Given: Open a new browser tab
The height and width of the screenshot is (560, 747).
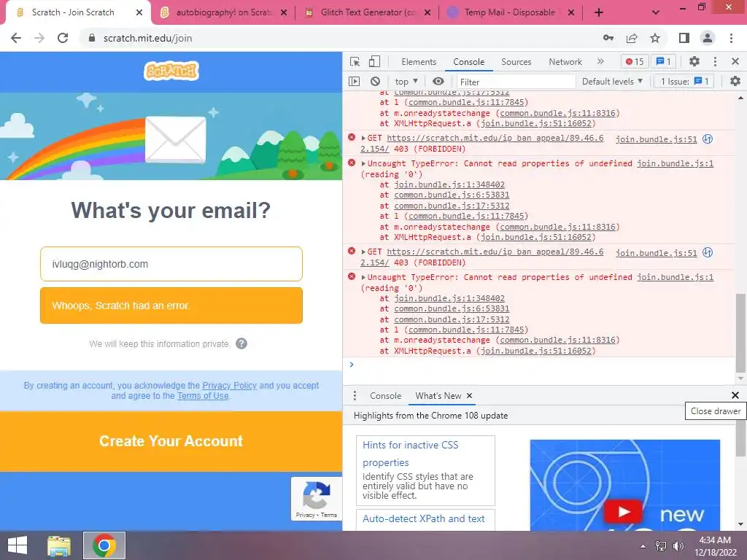Looking at the screenshot, I should [x=599, y=13].
